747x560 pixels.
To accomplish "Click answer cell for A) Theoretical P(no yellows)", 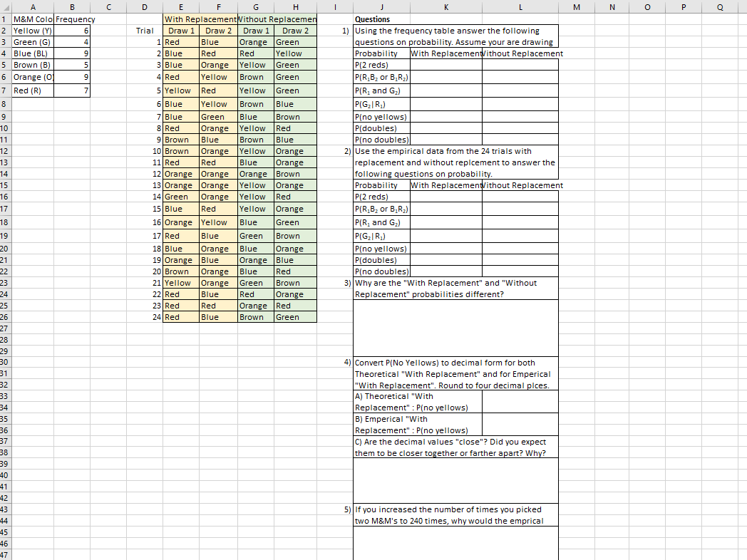I will click(520, 402).
